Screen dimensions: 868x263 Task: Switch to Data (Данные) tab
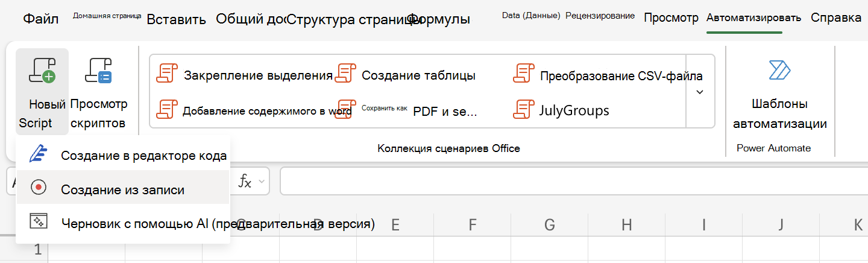pyautogui.click(x=531, y=16)
